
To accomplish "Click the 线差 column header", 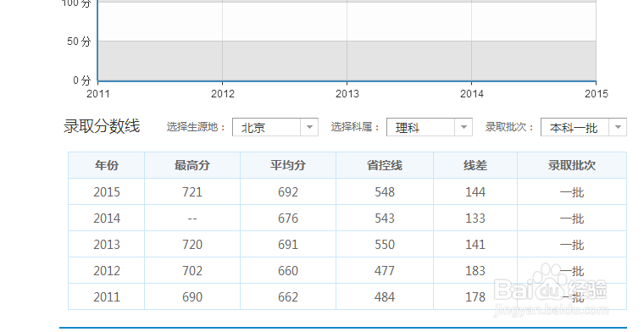I will coord(475,165).
